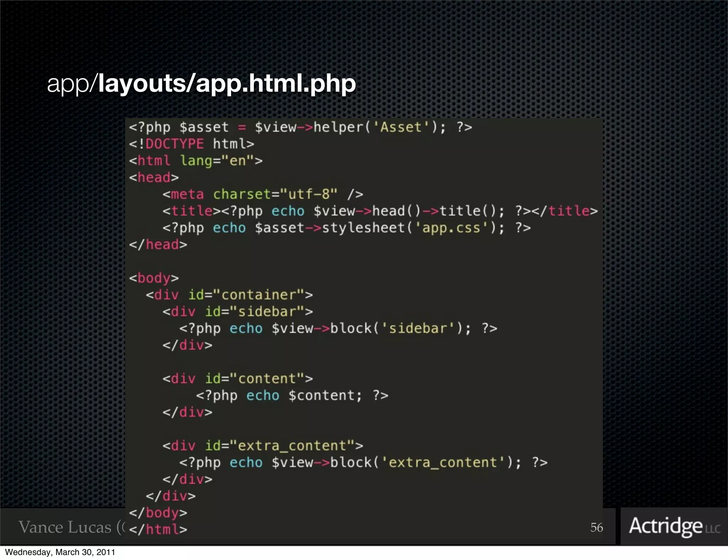Viewport: 728px width, 560px height.
Task: Click the 'app.css' stylesheet string
Action: (x=451, y=228)
